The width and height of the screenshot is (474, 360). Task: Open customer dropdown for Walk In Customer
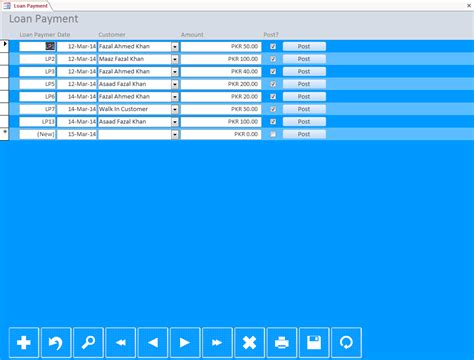click(175, 109)
